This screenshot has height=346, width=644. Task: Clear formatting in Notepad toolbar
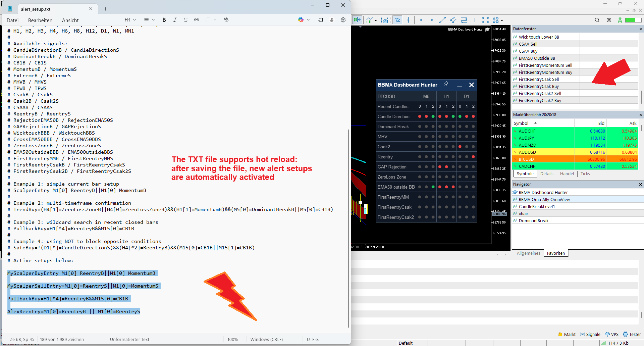pos(226,20)
